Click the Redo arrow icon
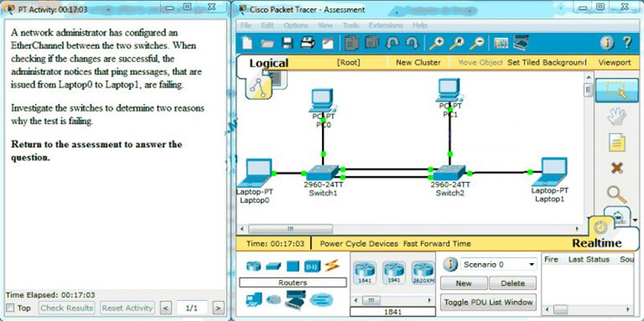Screen dimensions: 644x321 (411, 43)
